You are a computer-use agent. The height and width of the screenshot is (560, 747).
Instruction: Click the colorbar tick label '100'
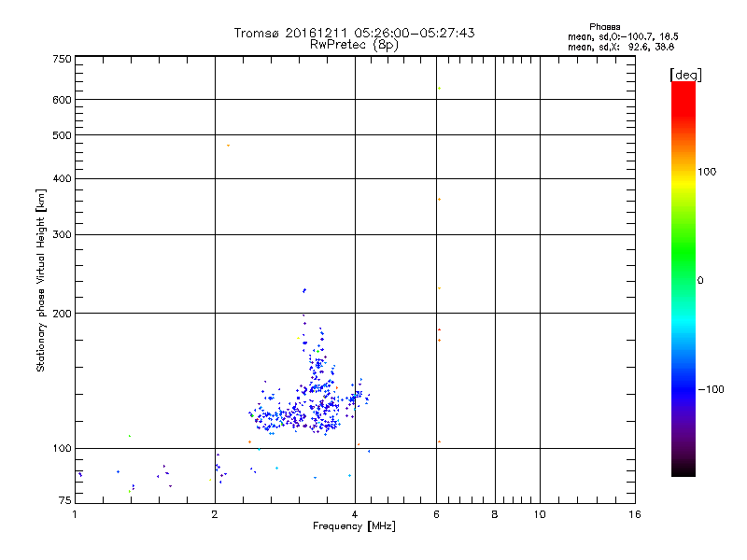(x=707, y=172)
